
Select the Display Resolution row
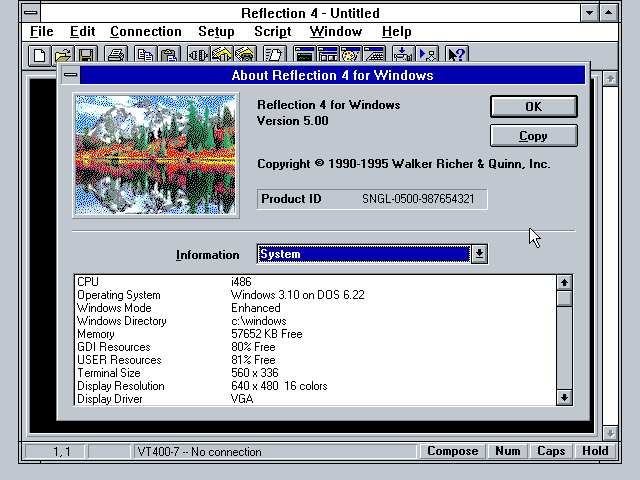315,386
